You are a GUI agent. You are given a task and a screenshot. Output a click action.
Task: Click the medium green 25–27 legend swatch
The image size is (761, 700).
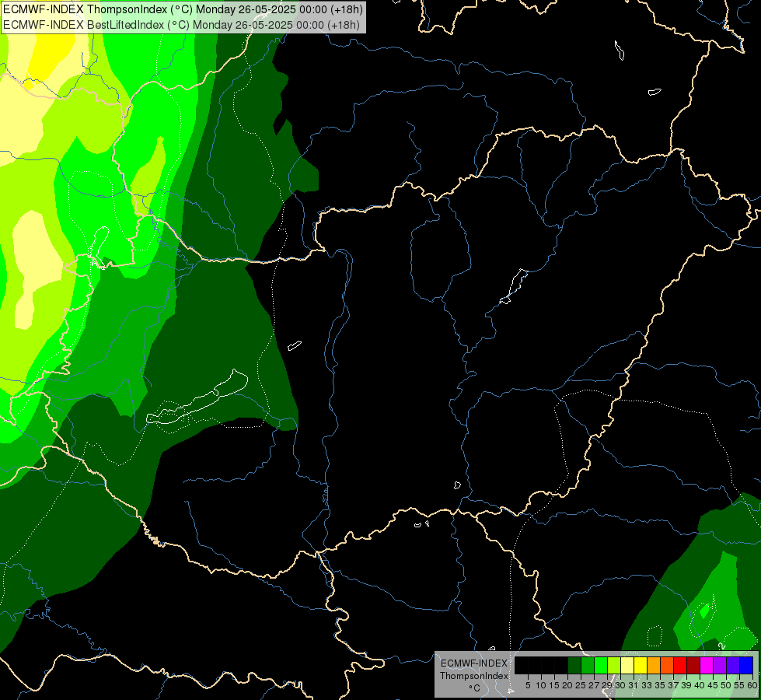point(588,665)
